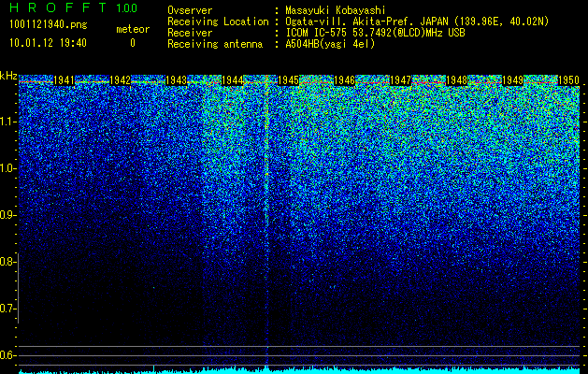This screenshot has width=588, height=374.
Task: Click the 1943 time marker
Action: [x=177, y=80]
